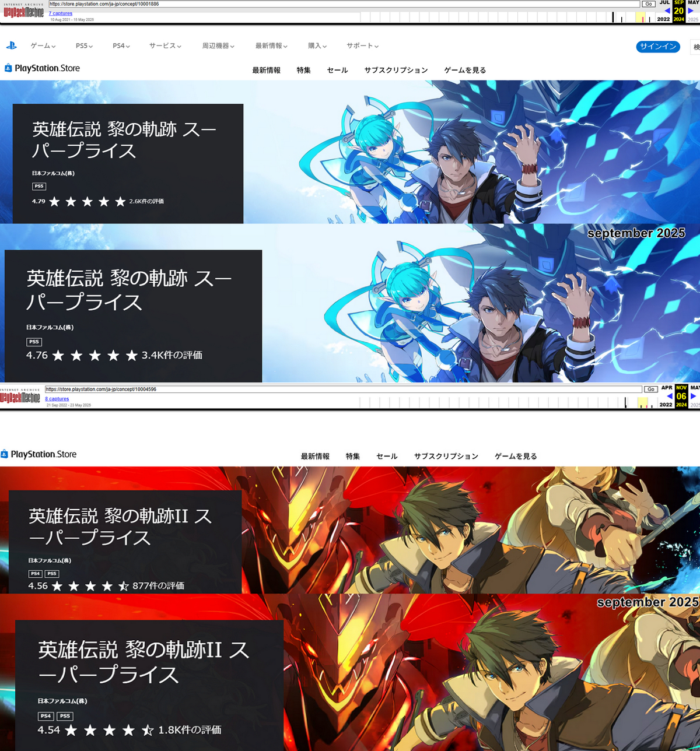The height and width of the screenshot is (751, 700).
Task: Click the PS4 platform badge above the 4.56 rating
Action: tap(36, 574)
